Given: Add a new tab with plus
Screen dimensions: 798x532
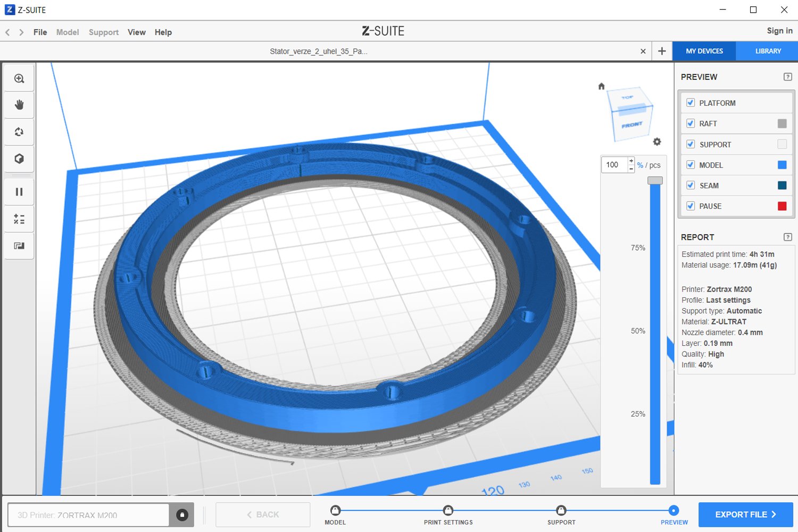Looking at the screenshot, I should (x=662, y=51).
